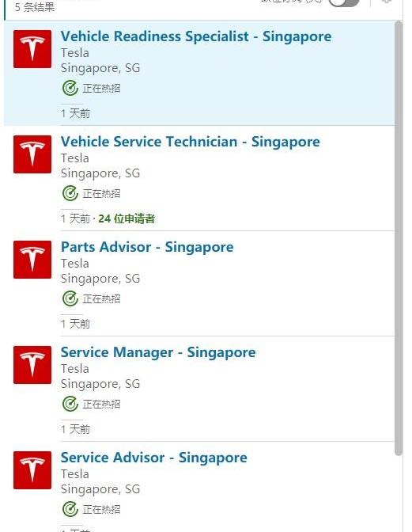Screen dimensions: 412x532
Task: Click actively recruiting badge under Service Advisor
Action: [x=91, y=509]
